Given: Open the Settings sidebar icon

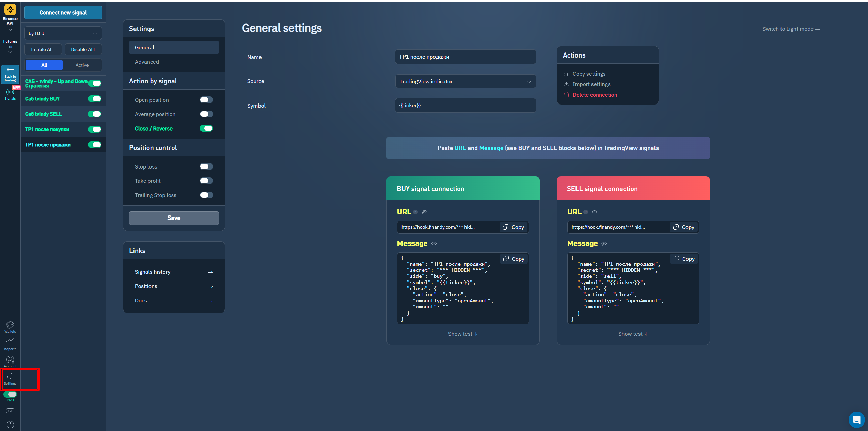Looking at the screenshot, I should click(x=10, y=377).
